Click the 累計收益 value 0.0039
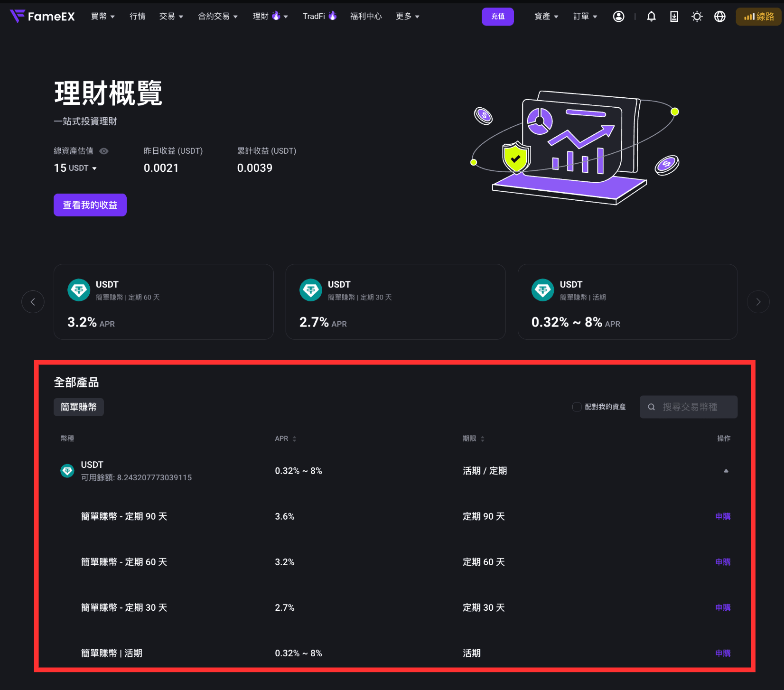 [255, 168]
